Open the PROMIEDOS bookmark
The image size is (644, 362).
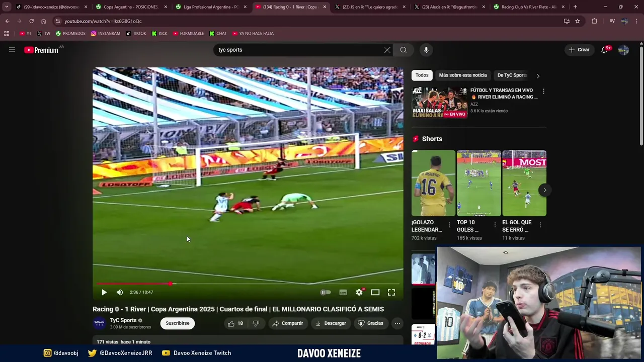click(x=70, y=34)
